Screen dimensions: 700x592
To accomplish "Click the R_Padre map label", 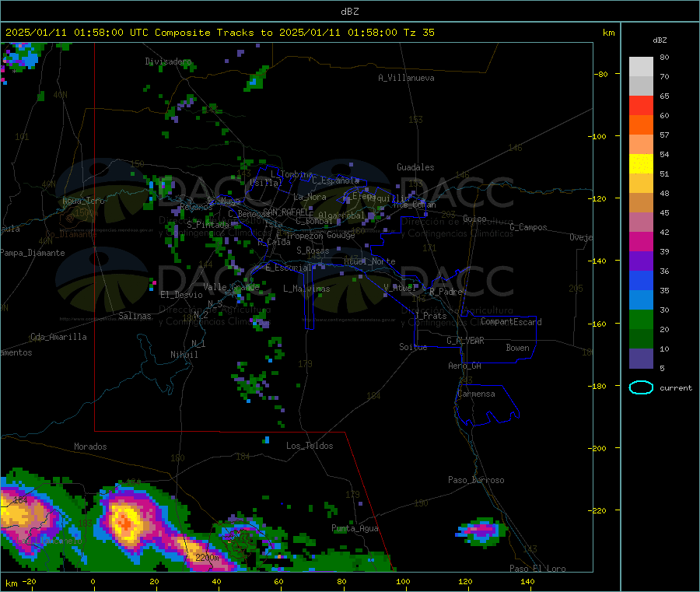I will click(446, 292).
